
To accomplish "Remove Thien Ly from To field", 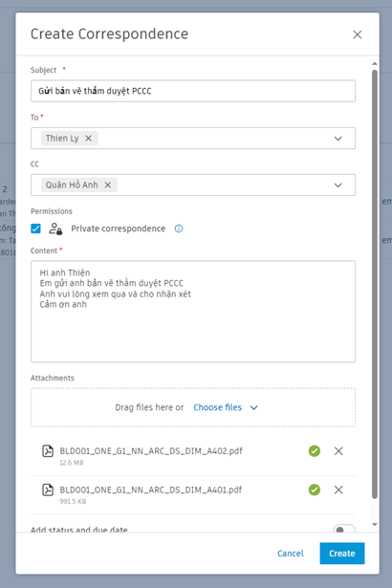I will click(88, 139).
